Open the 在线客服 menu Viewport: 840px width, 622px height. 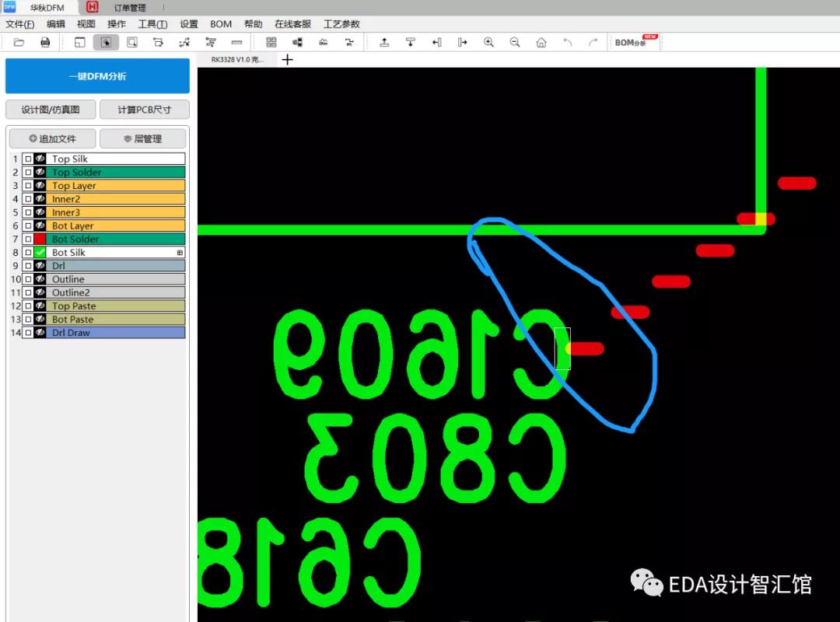point(292,24)
